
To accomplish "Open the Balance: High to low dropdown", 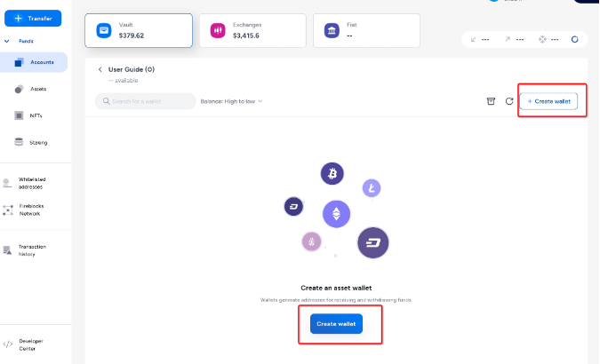I will pyautogui.click(x=231, y=101).
